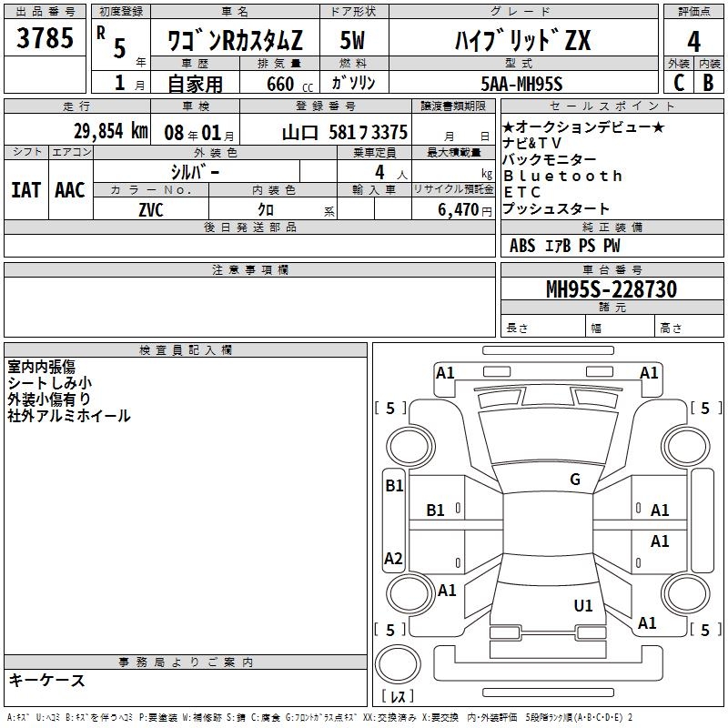
Task: Click the door shape value 5W
Action: pyautogui.click(x=352, y=40)
